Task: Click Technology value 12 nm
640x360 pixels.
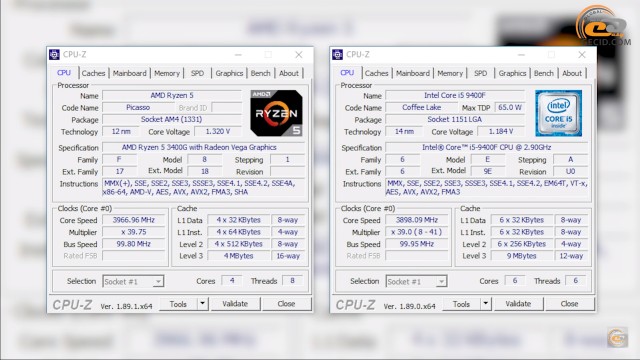Action: click(121, 131)
